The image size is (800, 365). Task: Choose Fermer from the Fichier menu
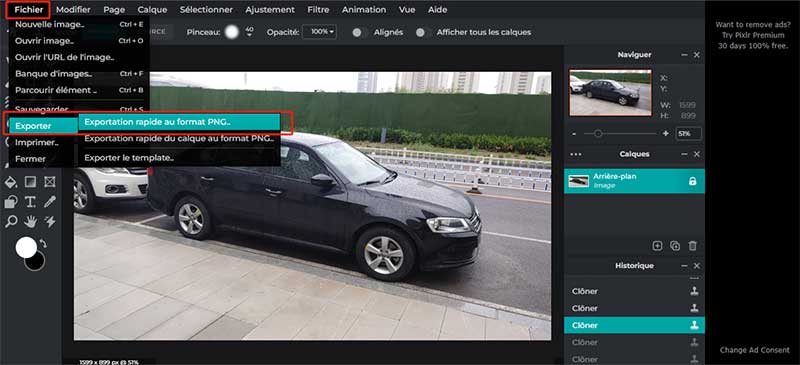[x=44, y=159]
